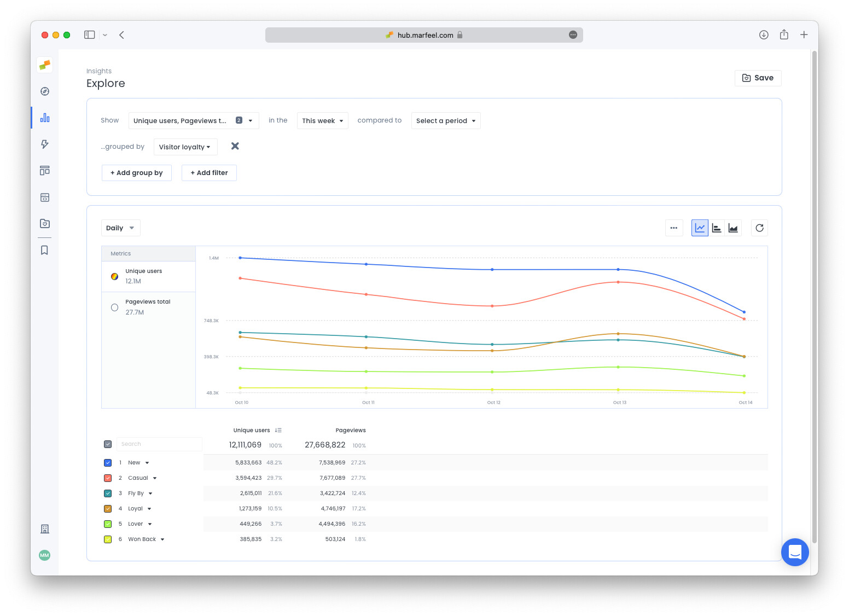Click the Add filter button
This screenshot has width=849, height=616.
click(209, 173)
